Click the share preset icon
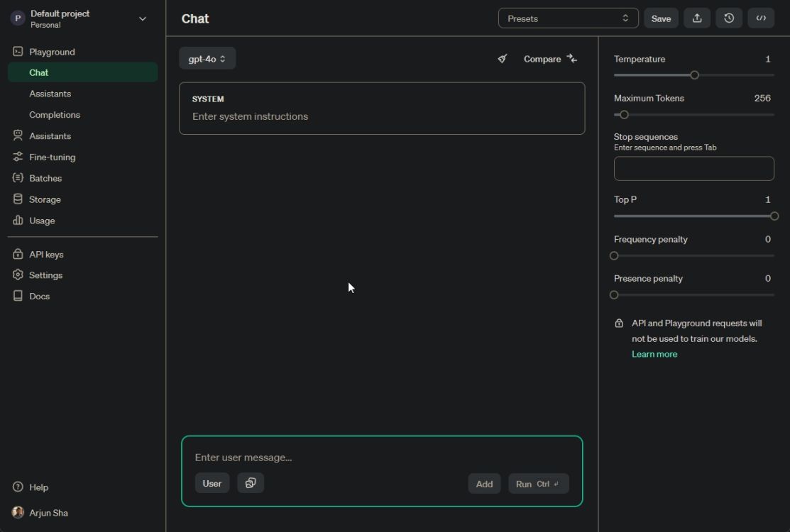Image resolution: width=790 pixels, height=532 pixels. click(x=696, y=18)
